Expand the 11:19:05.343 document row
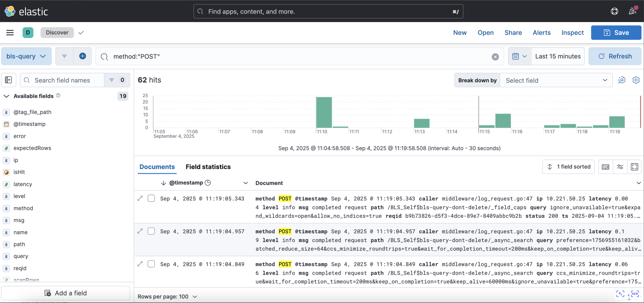This screenshot has height=303, width=644. point(140,198)
